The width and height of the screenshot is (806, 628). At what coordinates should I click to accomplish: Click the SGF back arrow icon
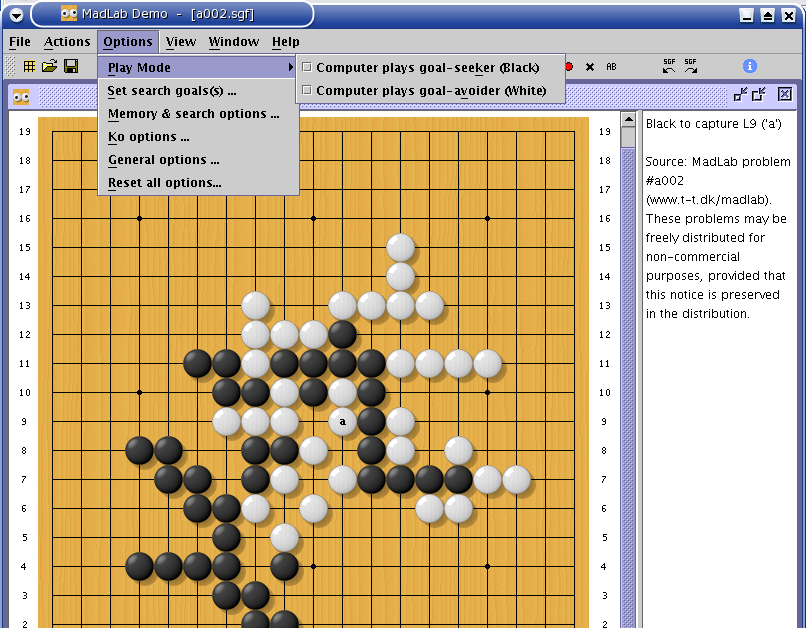tap(669, 66)
